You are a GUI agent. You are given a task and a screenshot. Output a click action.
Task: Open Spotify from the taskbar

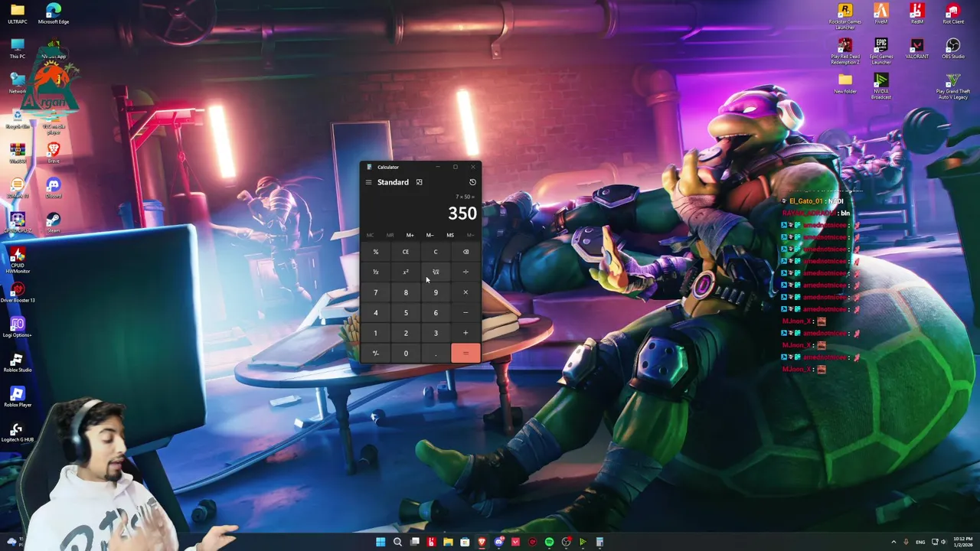coord(549,542)
